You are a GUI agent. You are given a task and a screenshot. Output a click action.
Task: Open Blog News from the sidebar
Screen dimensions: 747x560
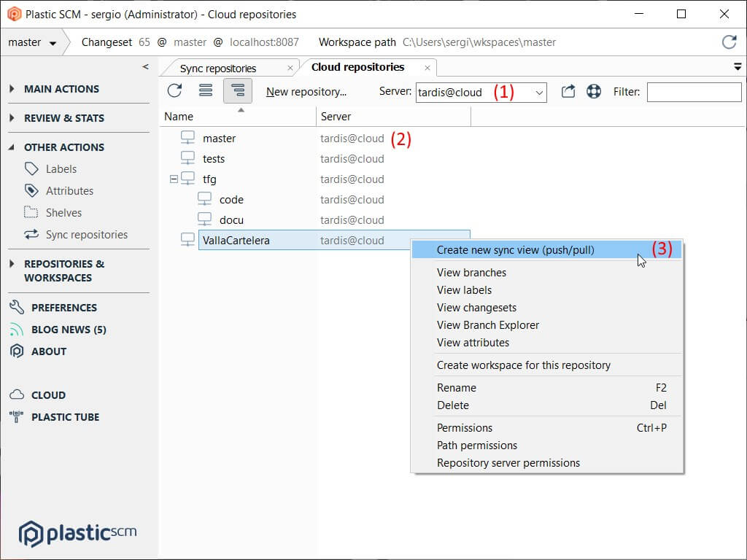66,329
